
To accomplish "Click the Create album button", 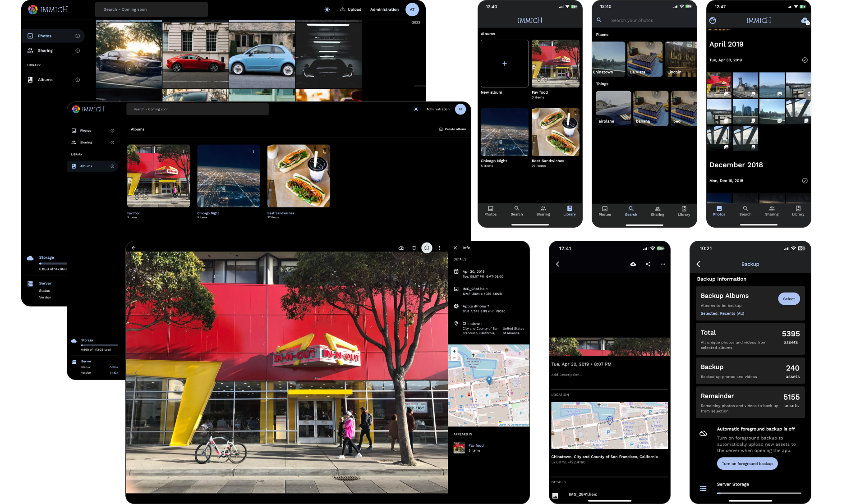I will click(452, 129).
